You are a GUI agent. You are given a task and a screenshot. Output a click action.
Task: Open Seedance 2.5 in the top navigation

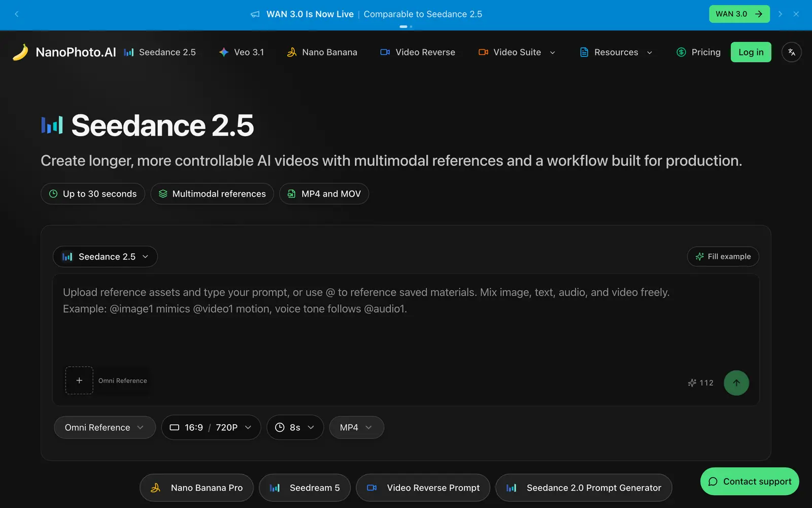click(160, 52)
